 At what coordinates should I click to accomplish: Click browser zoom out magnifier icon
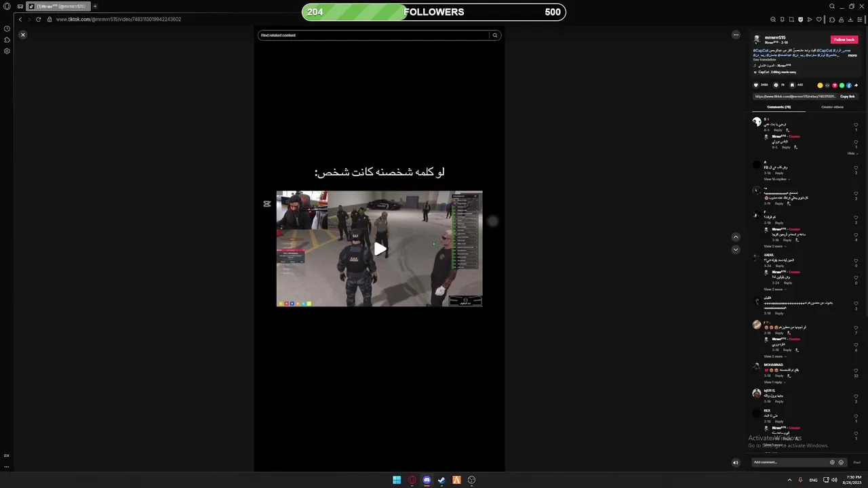click(773, 19)
